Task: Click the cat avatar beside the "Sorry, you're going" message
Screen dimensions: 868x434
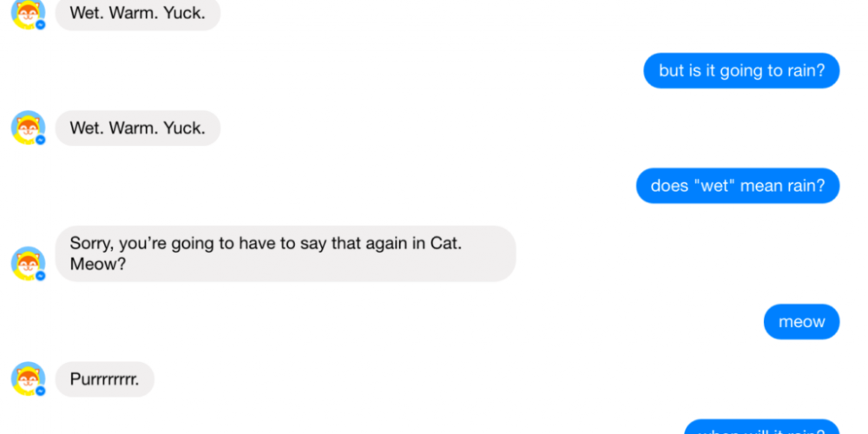Action: coord(27,262)
